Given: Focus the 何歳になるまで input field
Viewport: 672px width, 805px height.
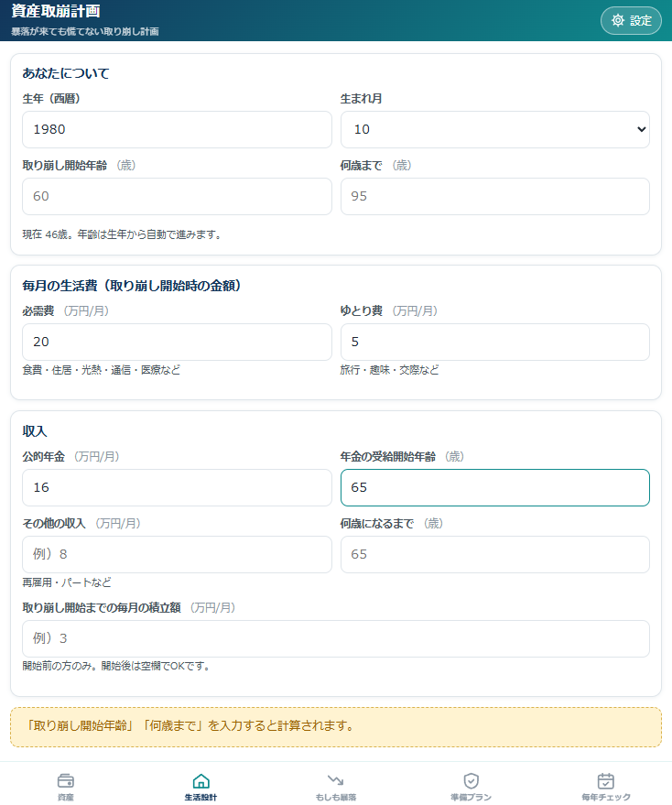Looking at the screenshot, I should tap(495, 554).
